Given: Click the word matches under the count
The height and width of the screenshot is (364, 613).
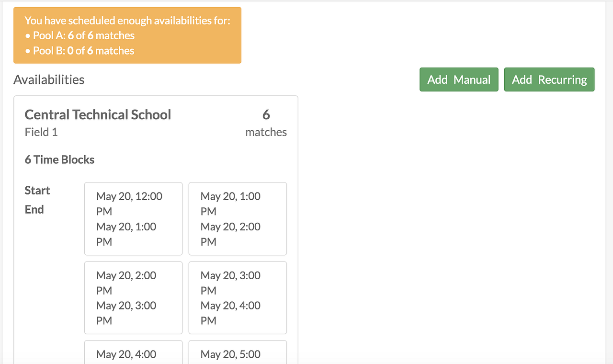Looking at the screenshot, I should 266,132.
